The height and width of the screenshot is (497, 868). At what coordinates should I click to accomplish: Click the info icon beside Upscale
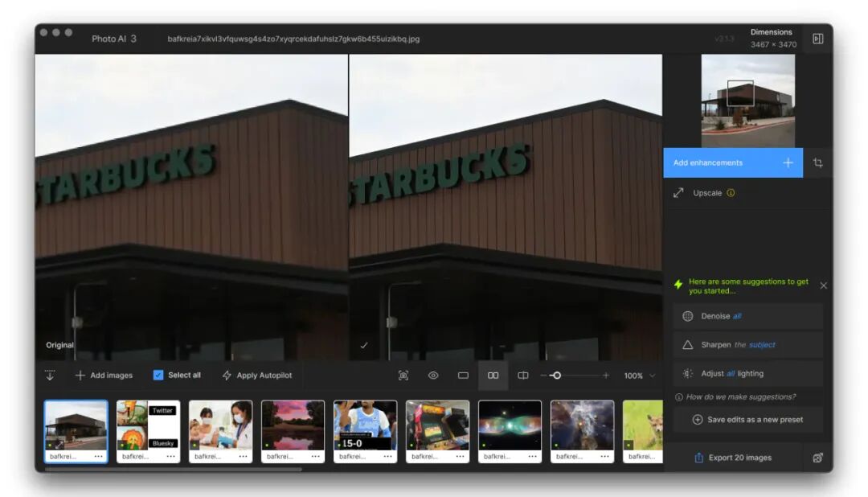[x=731, y=193]
